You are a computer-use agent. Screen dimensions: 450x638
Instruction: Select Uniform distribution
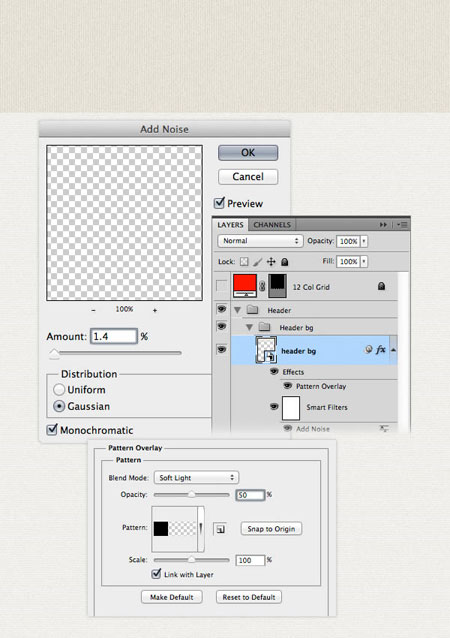pyautogui.click(x=59, y=389)
